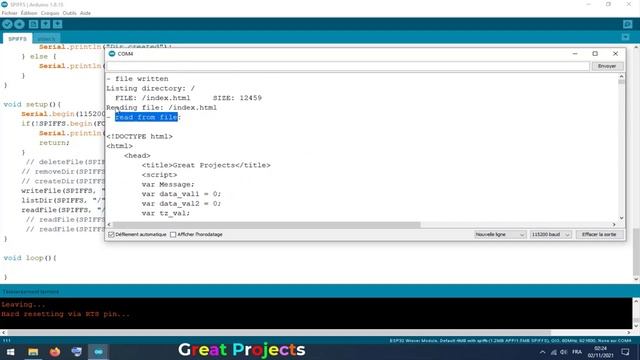
Task: Click the board info text in status bar
Action: pos(510,340)
